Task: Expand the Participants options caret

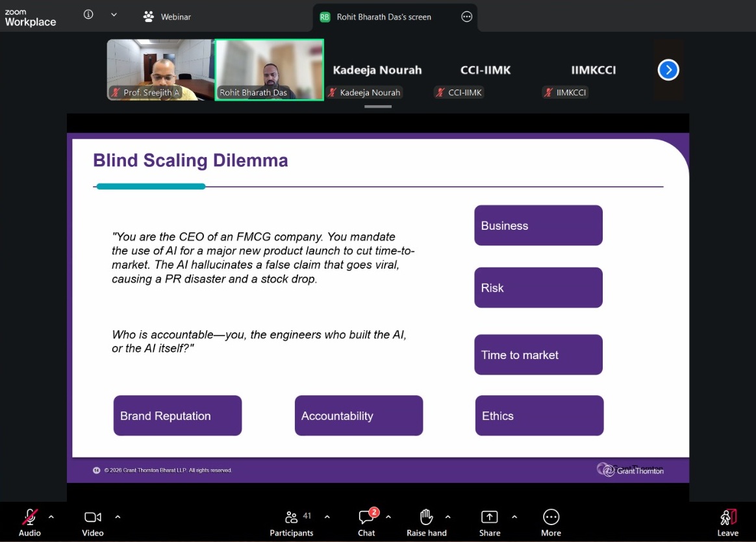Action: 327,517
